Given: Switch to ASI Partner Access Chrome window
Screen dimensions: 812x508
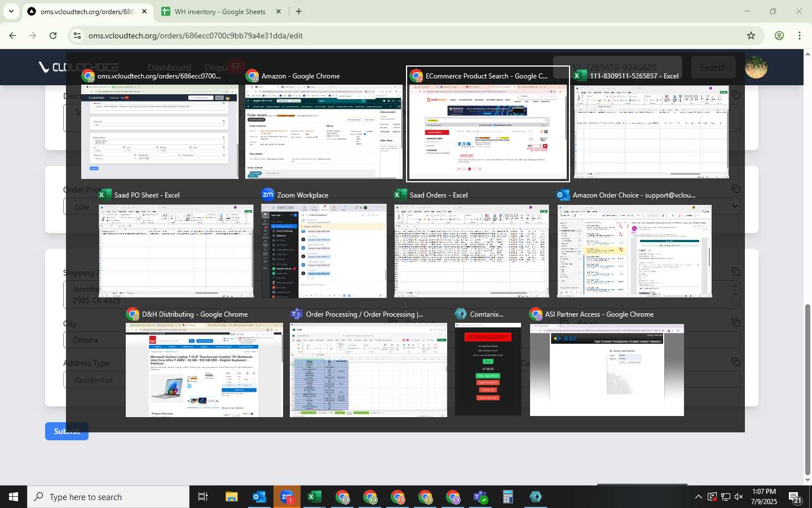Looking at the screenshot, I should click(607, 370).
